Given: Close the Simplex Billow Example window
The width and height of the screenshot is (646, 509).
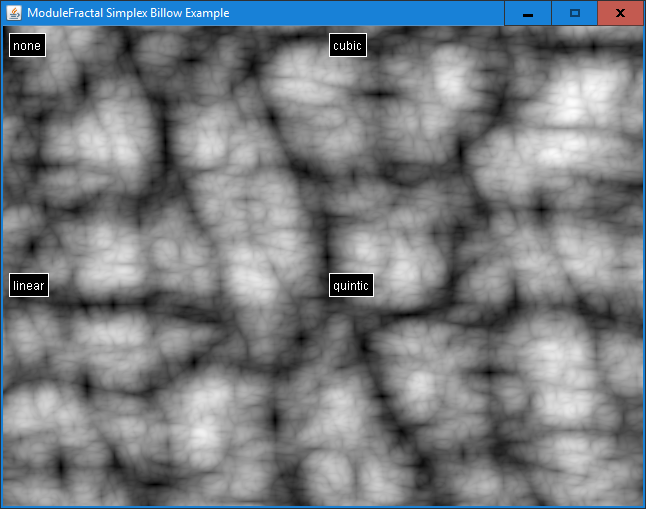Looking at the screenshot, I should click(620, 13).
